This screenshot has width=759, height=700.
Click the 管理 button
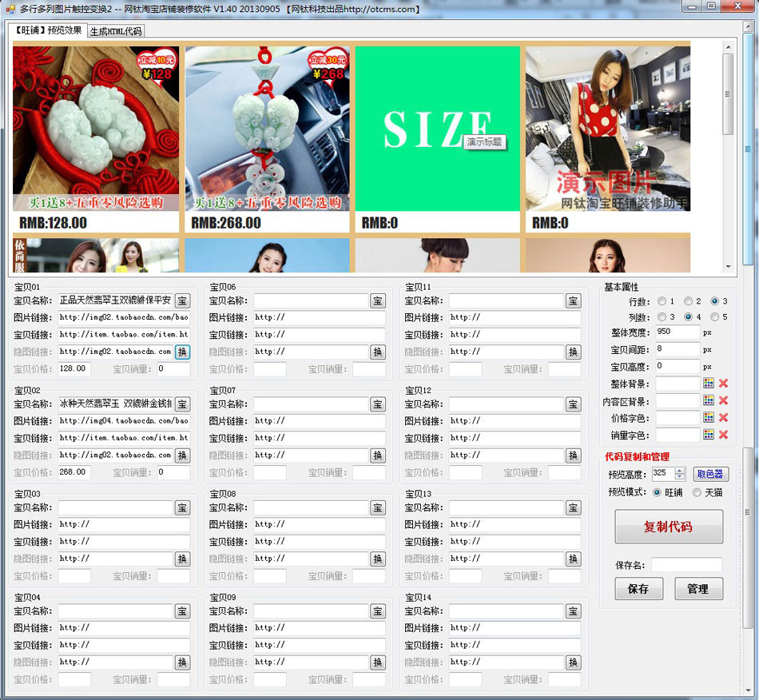tap(697, 589)
